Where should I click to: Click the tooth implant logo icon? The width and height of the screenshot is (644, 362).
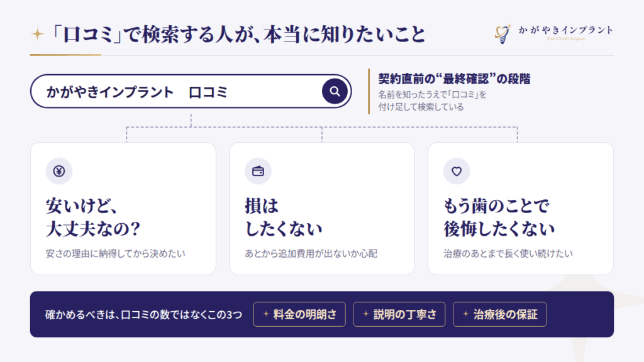(503, 33)
